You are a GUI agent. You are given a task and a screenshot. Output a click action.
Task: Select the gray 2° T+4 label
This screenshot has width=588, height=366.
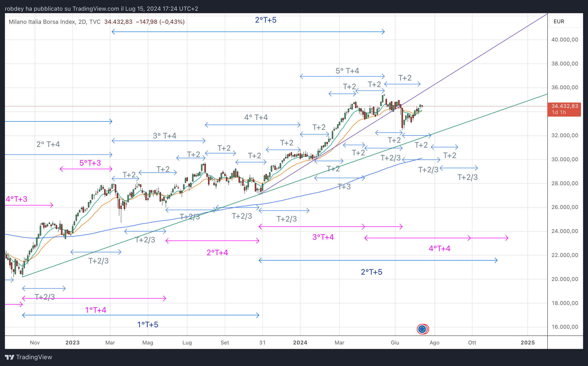(x=48, y=144)
